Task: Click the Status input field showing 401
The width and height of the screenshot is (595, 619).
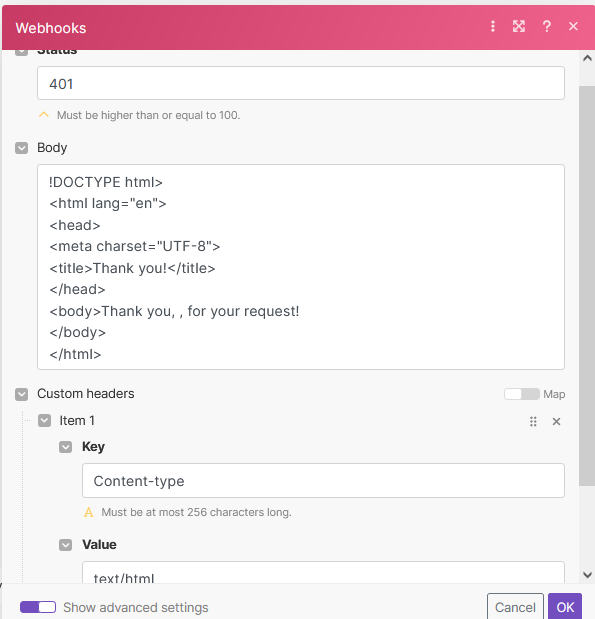Action: coord(301,83)
